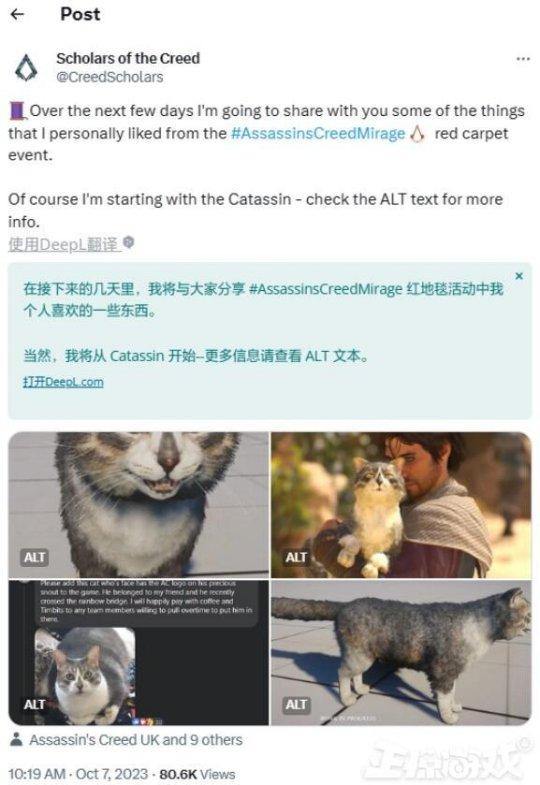Go back using the left arrow
This screenshot has height=785, width=540.
[18, 15]
